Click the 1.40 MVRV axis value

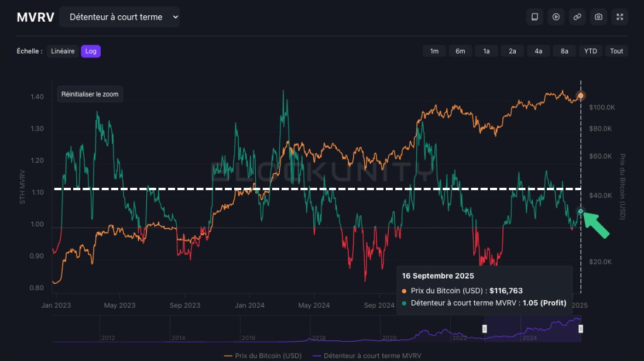(x=37, y=97)
